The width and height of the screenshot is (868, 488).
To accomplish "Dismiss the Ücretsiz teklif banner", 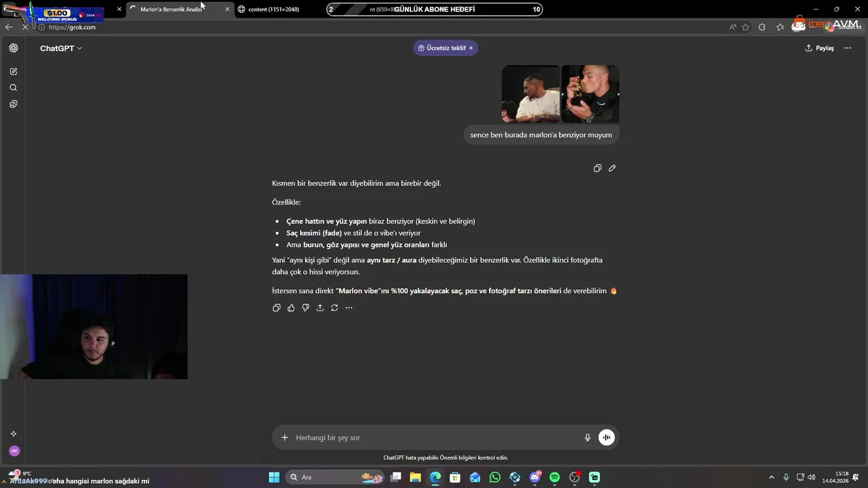I will click(471, 48).
